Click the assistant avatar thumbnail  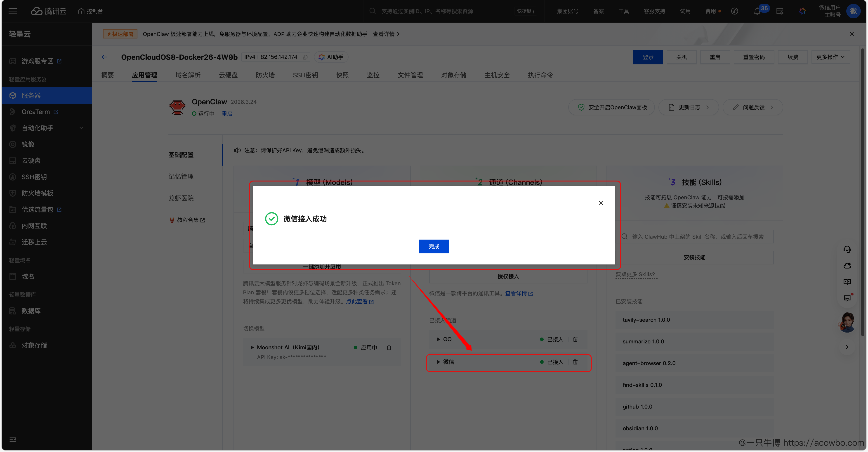coord(847,322)
